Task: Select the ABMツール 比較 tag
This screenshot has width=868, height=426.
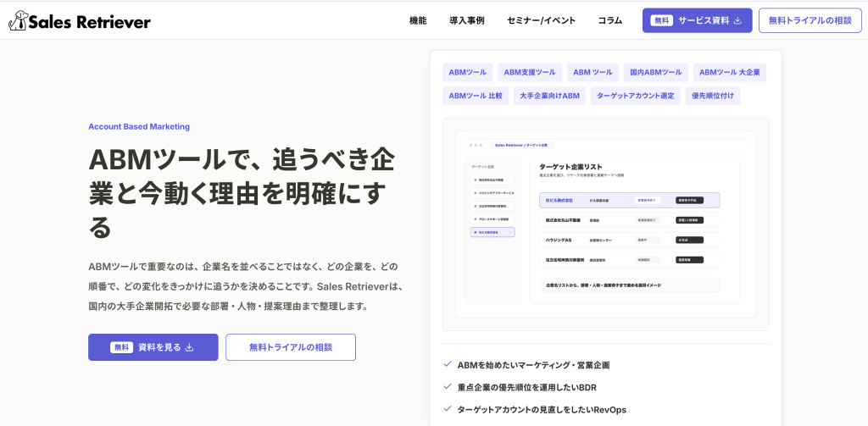Action: point(476,96)
